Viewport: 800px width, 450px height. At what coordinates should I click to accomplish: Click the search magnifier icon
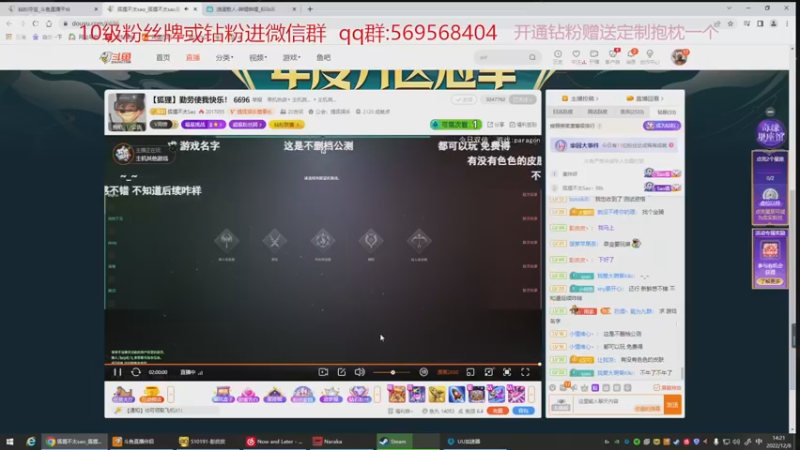(532, 58)
